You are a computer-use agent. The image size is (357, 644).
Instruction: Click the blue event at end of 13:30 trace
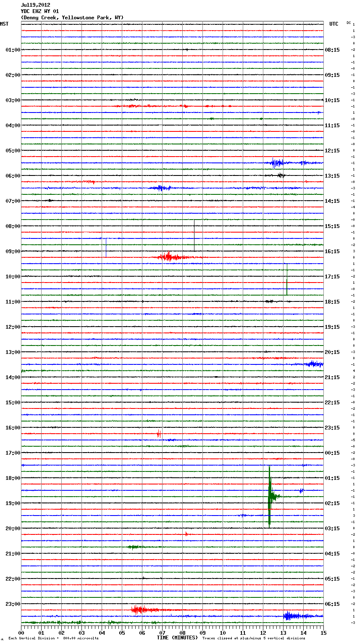313,364
